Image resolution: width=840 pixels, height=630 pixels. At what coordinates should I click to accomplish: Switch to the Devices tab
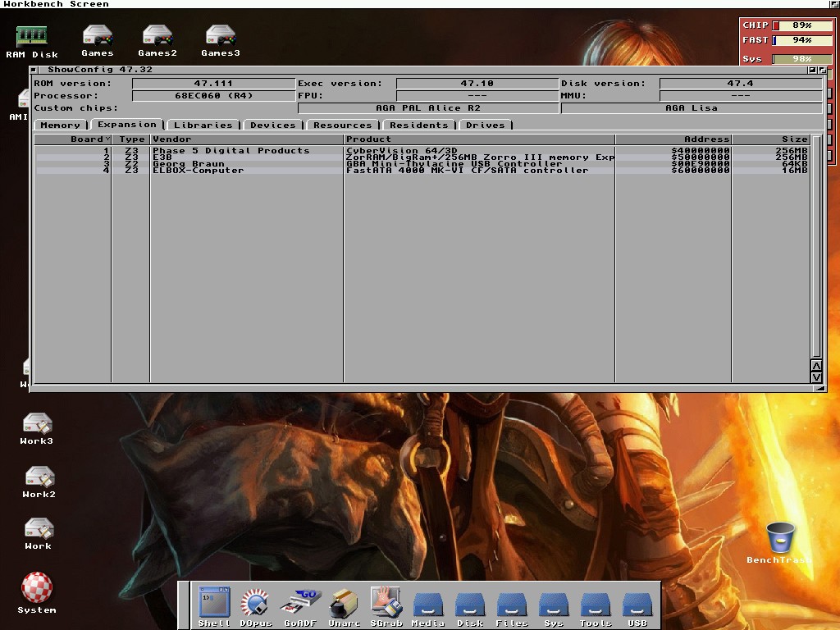click(x=273, y=125)
